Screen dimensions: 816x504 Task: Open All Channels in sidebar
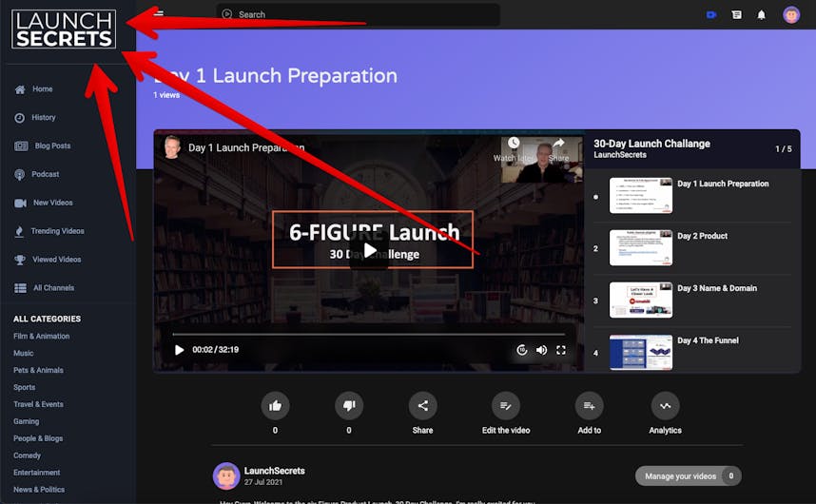click(45, 288)
